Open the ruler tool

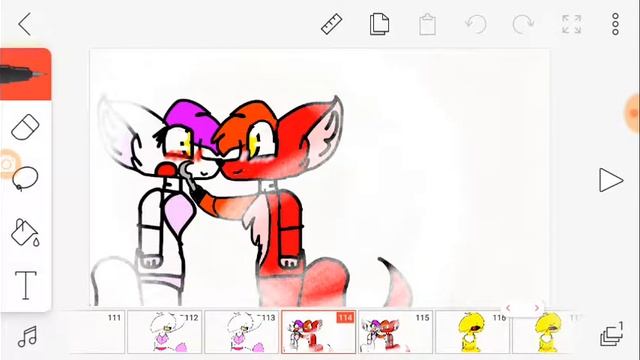[x=331, y=24]
